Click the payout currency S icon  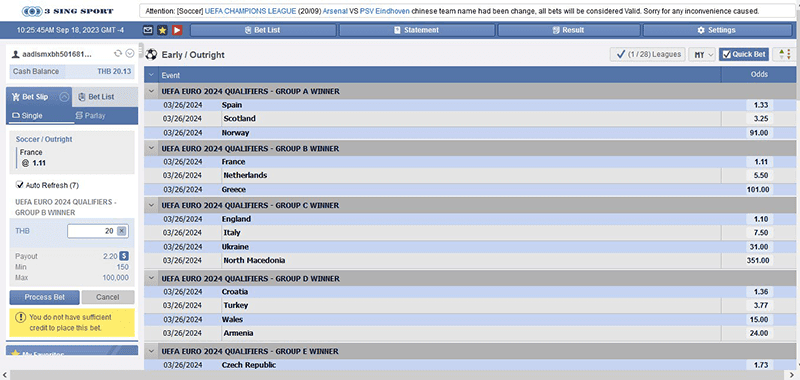(x=124, y=256)
